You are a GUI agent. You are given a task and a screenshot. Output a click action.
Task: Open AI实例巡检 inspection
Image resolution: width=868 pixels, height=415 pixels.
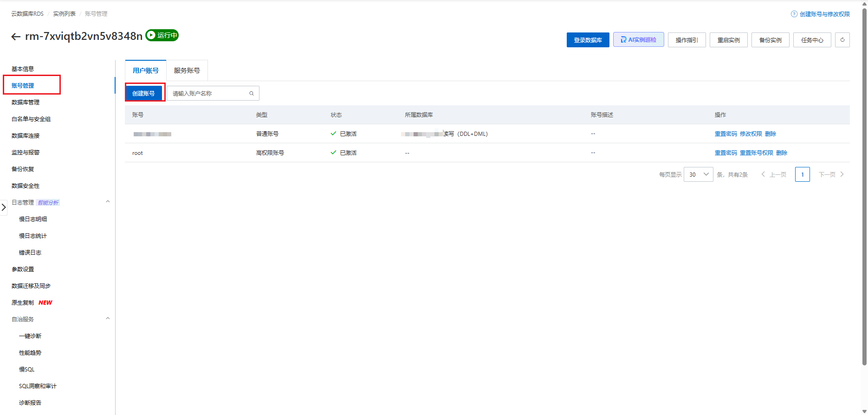(x=638, y=40)
